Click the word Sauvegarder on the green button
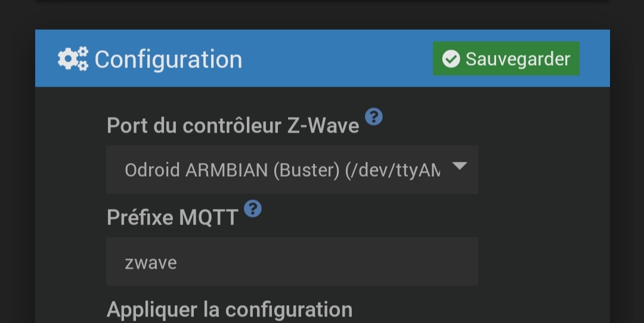The width and height of the screenshot is (644, 323). [x=518, y=59]
